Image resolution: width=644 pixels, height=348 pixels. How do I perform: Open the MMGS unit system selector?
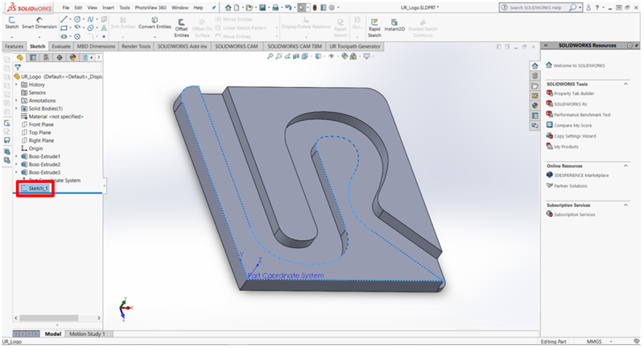tap(599, 342)
